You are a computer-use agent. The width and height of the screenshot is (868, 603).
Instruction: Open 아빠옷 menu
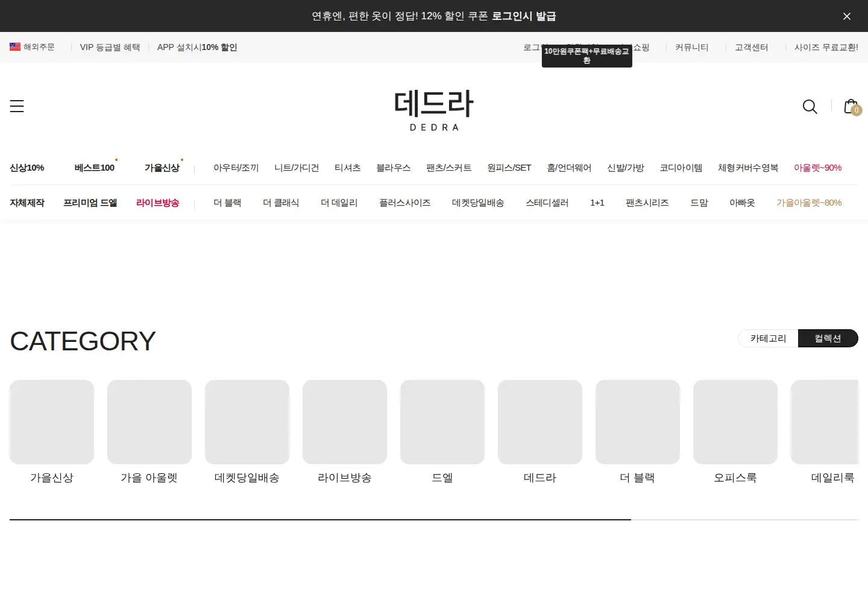click(x=742, y=203)
